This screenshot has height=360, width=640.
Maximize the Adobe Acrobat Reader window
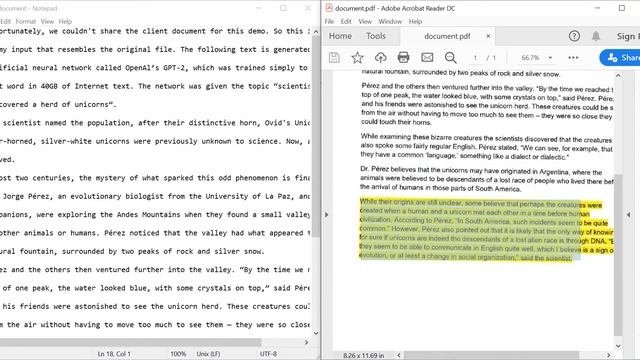point(622,8)
